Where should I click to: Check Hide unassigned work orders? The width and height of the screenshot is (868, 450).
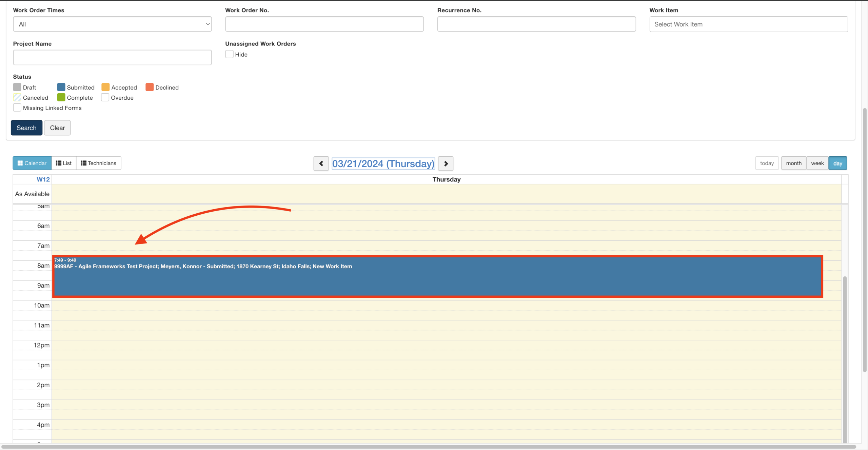230,54
